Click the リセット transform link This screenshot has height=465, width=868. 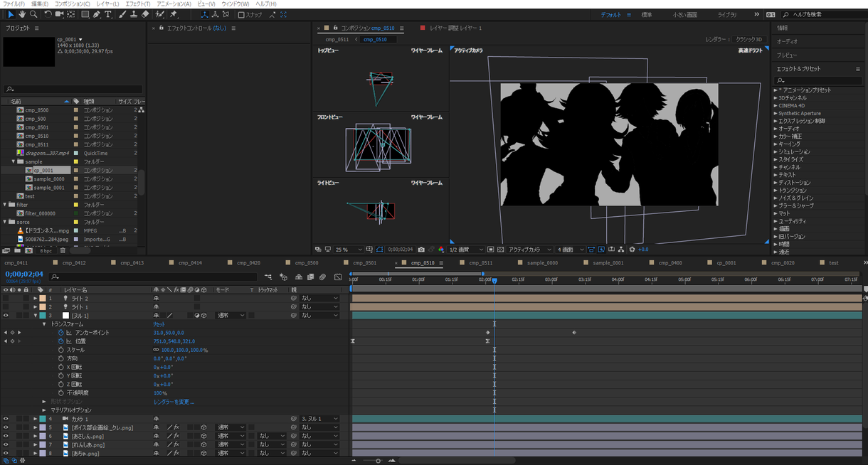159,324
